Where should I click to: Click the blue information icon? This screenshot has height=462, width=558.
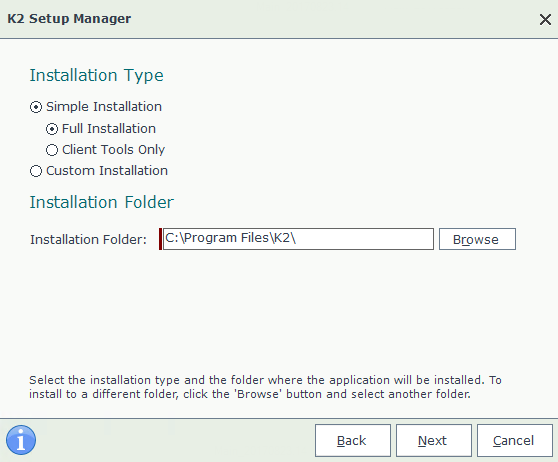click(x=21, y=440)
